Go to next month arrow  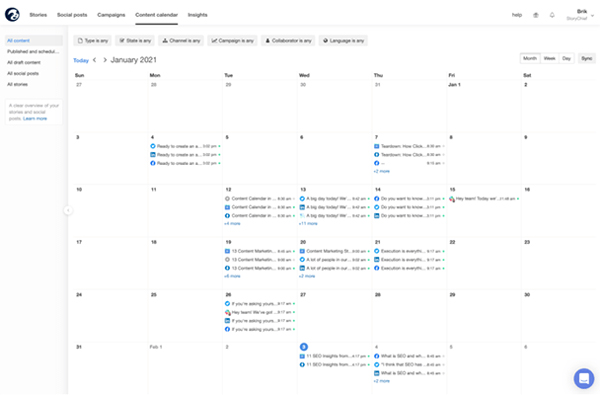(105, 60)
